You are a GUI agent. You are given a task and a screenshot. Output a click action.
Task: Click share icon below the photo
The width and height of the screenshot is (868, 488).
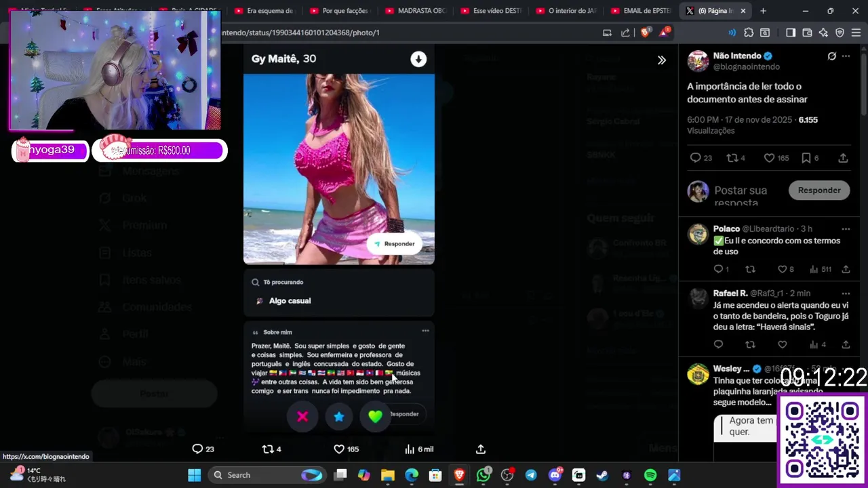pos(481,449)
